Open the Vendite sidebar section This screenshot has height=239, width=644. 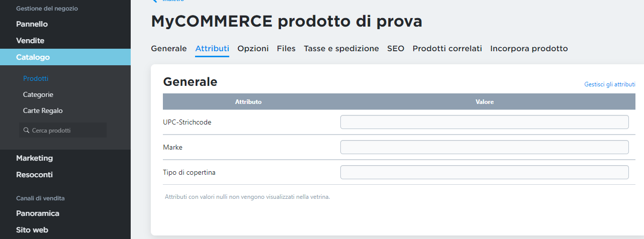[30, 40]
